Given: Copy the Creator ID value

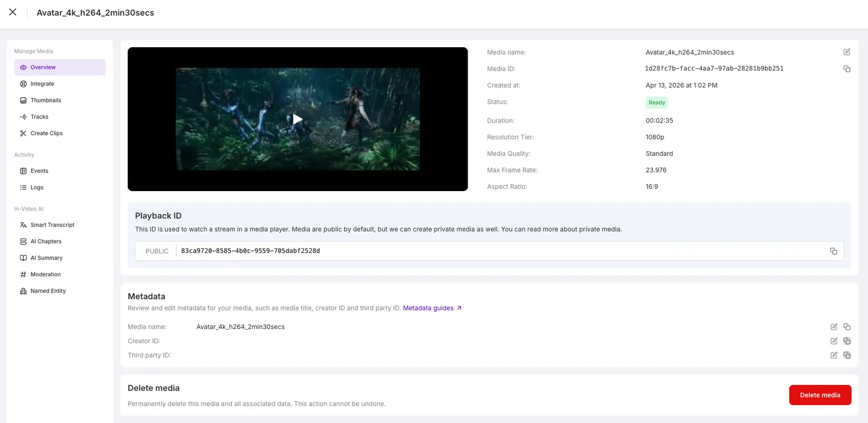Looking at the screenshot, I should point(847,341).
